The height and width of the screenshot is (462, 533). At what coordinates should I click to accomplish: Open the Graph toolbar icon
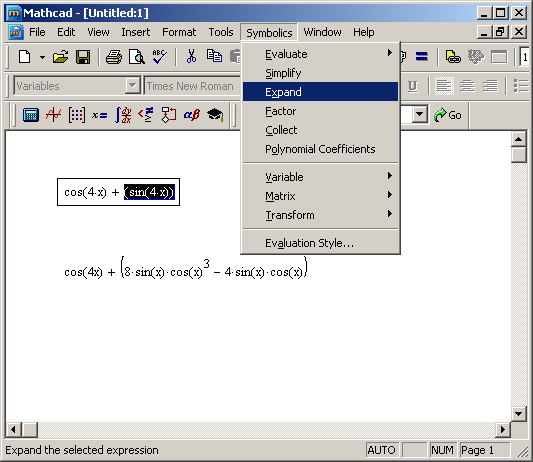[54, 115]
